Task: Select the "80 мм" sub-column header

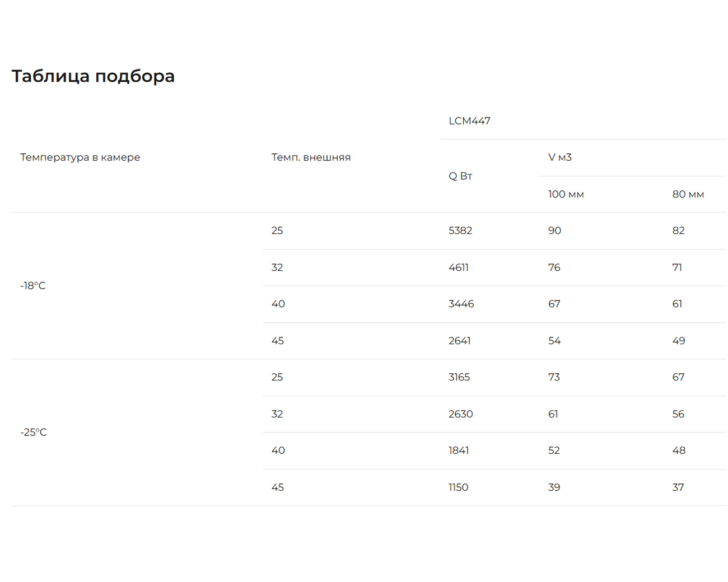Action: 688,194
